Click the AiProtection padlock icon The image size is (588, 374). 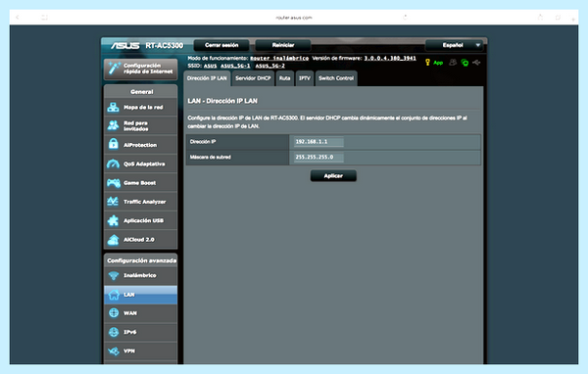(x=114, y=144)
